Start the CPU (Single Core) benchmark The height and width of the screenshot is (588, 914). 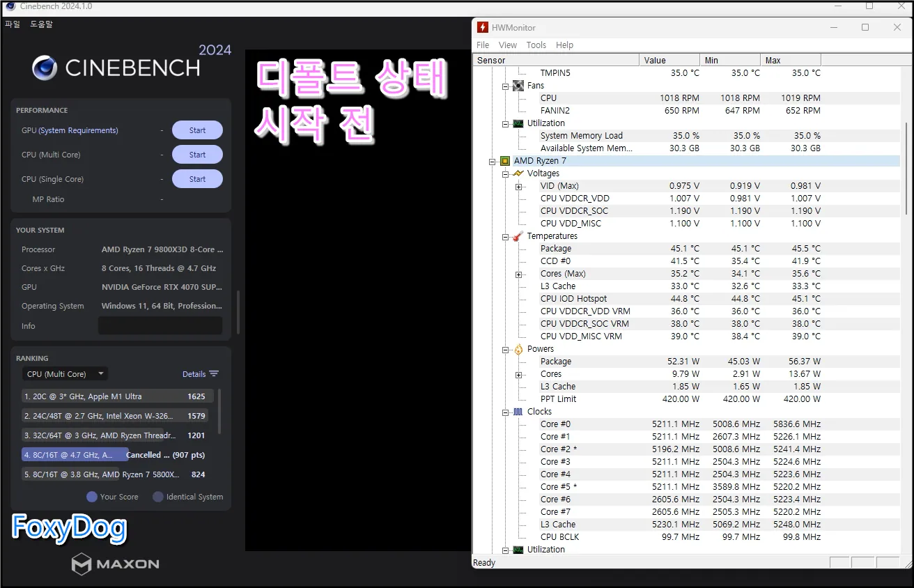tap(197, 179)
